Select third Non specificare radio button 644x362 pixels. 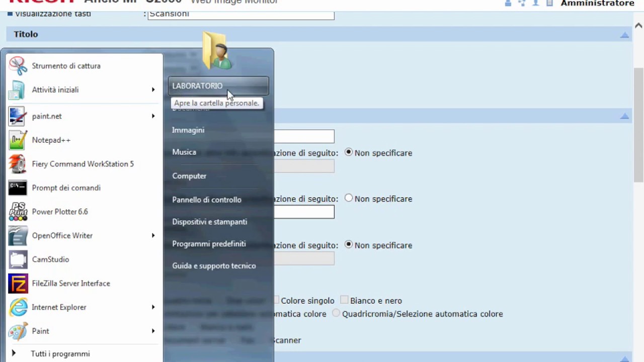point(349,244)
